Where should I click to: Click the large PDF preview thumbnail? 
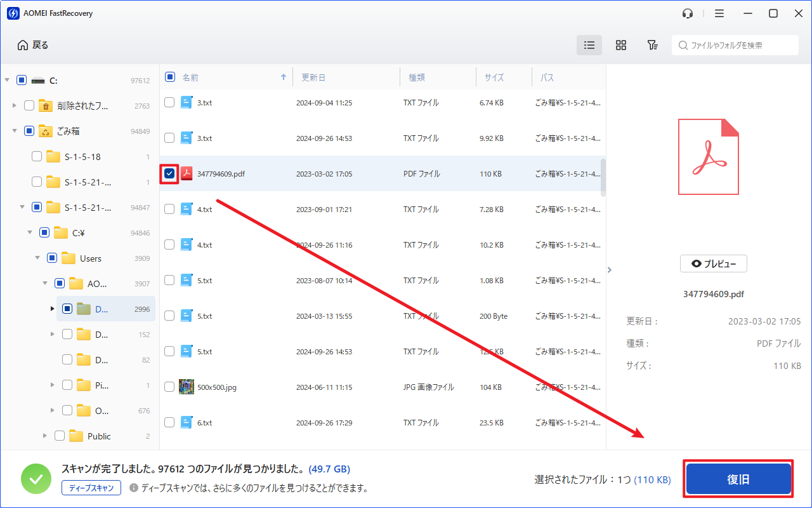(709, 157)
